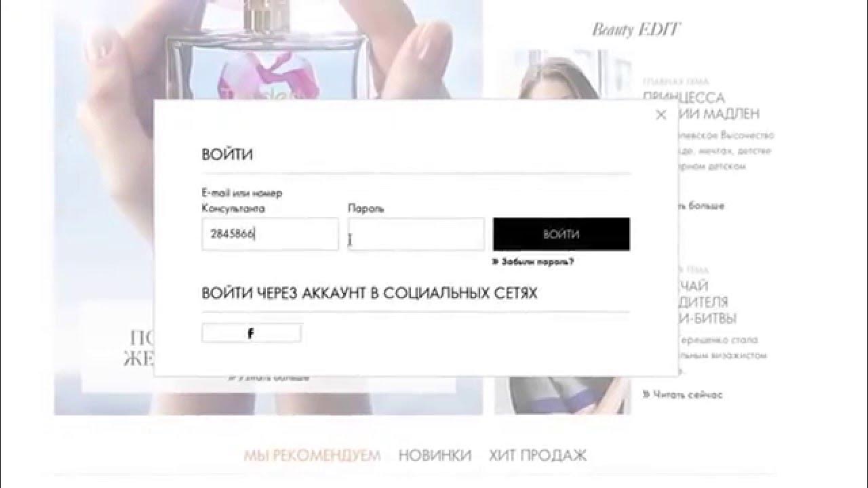
Task: Click the black ВОЙТИ login button
Action: point(561,235)
